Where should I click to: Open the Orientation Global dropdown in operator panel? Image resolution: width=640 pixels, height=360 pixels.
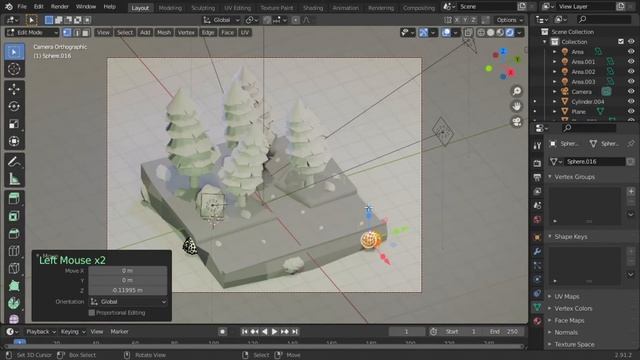click(128, 302)
